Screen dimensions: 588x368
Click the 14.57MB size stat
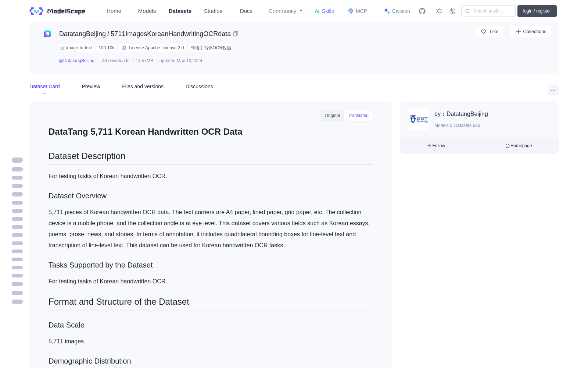[x=144, y=61]
